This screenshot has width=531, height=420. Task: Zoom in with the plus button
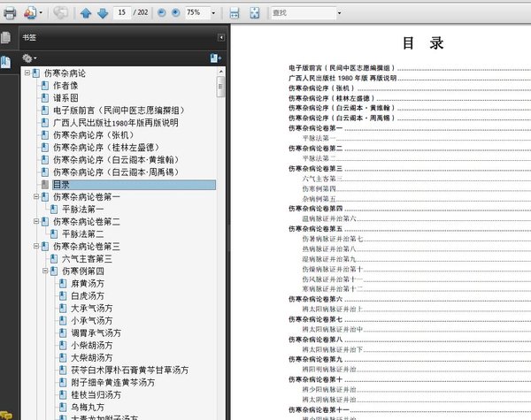pos(176,13)
